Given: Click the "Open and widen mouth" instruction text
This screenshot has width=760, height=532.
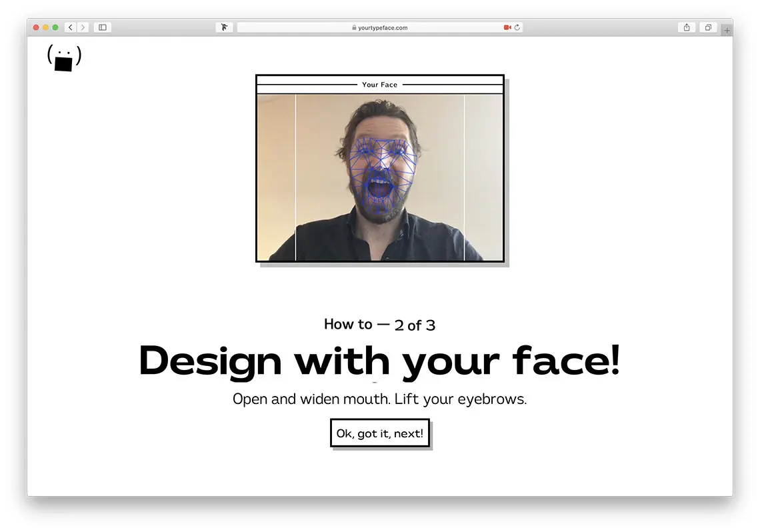Looking at the screenshot, I should pyautogui.click(x=379, y=399).
